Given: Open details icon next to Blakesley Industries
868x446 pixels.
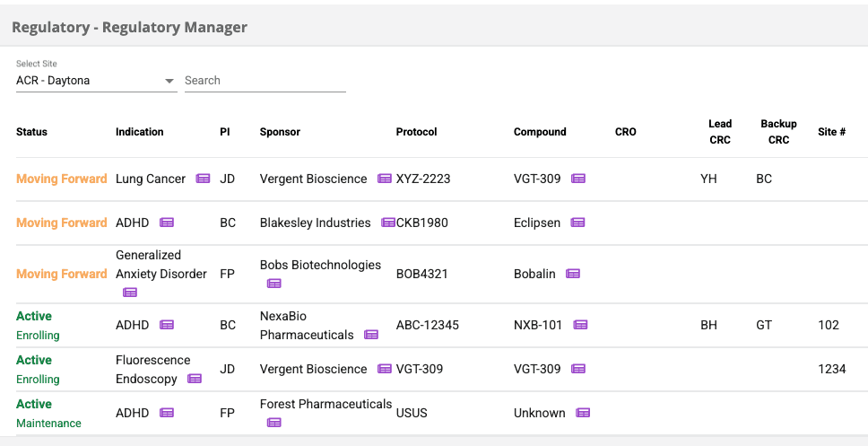Looking at the screenshot, I should pos(388,223).
